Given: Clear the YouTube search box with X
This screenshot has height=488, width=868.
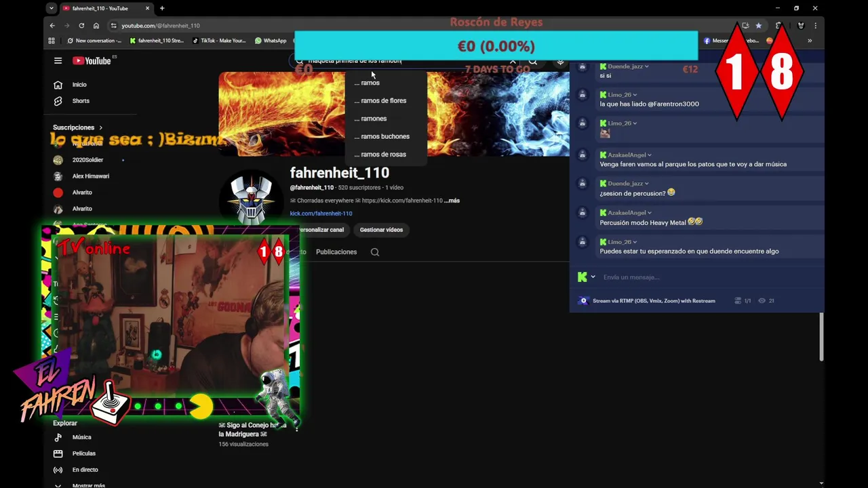Looking at the screenshot, I should [513, 62].
